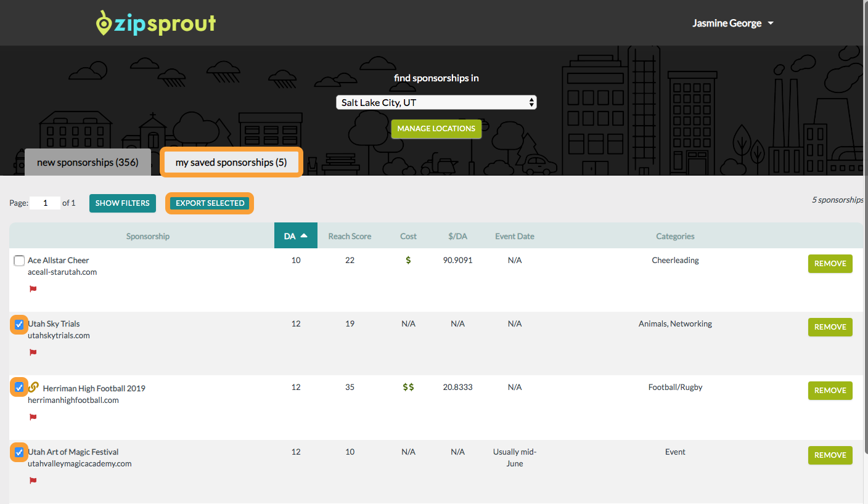Click the find sponsorships in label
Screen dimensions: 868x504
[436, 78]
